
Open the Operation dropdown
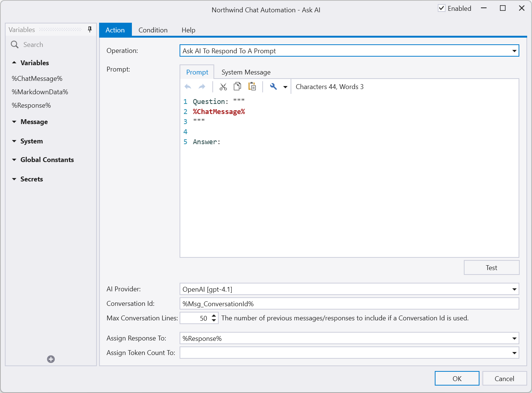[x=514, y=51]
